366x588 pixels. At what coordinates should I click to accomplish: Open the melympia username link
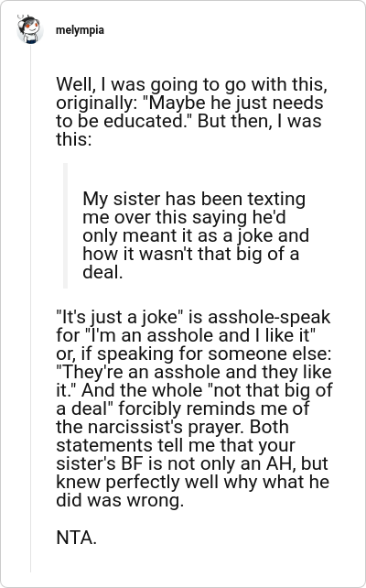point(80,30)
